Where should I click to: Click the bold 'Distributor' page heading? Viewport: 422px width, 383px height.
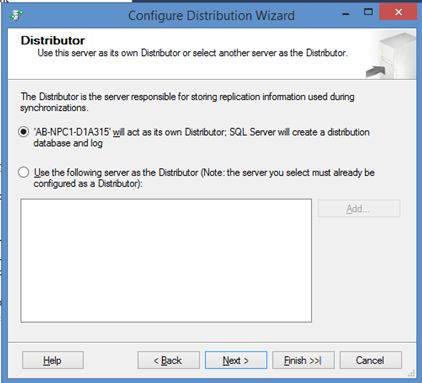[53, 40]
